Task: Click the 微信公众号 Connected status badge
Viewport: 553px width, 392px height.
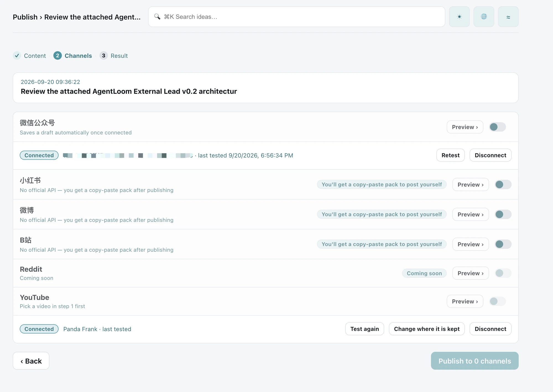Action: pyautogui.click(x=39, y=155)
